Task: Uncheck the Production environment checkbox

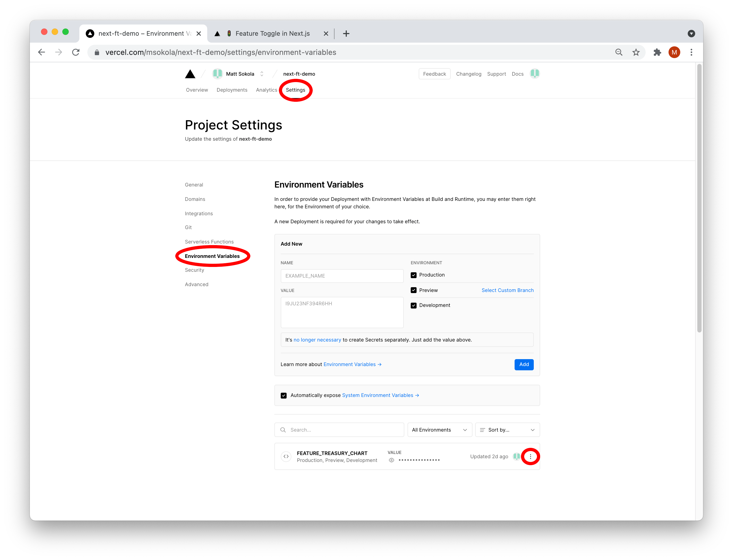Action: pos(413,275)
